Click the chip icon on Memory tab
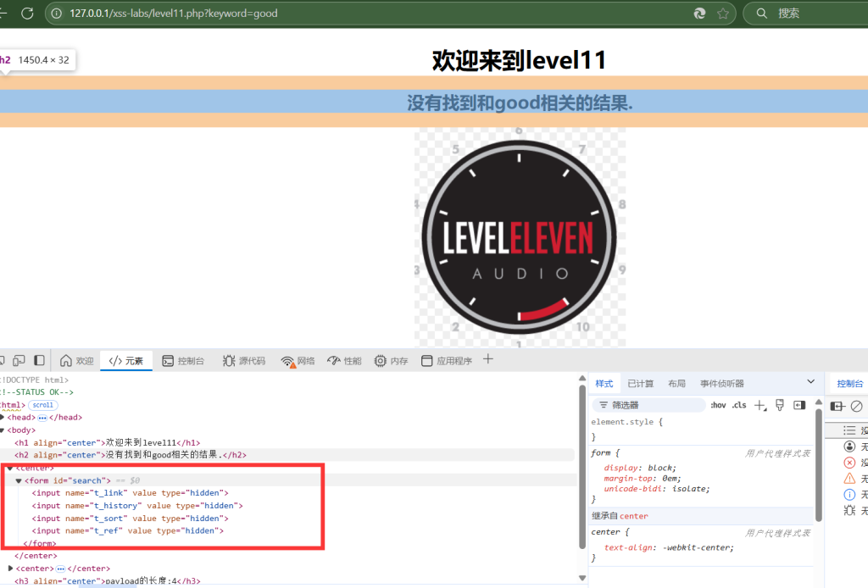 381,361
